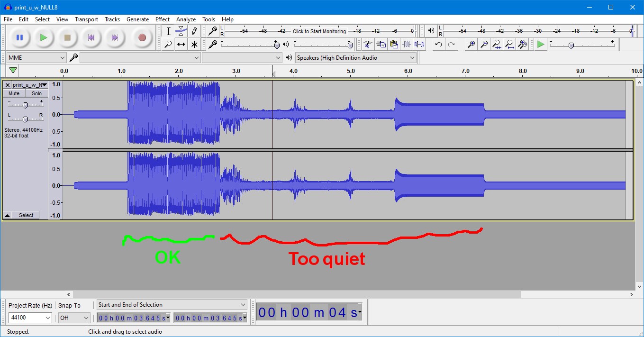Click the Undo arrow icon
Image resolution: width=644 pixels, height=337 pixels.
(x=439, y=44)
